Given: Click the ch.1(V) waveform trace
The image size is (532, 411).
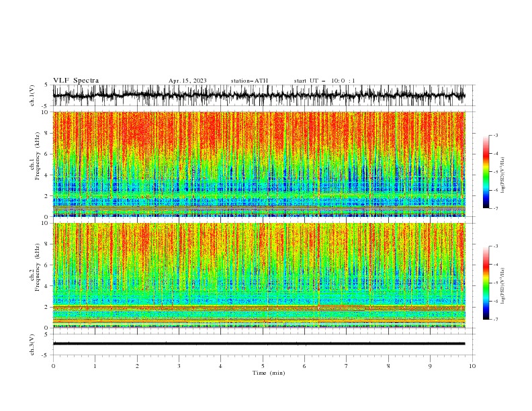Looking at the screenshot, I should click(259, 95).
